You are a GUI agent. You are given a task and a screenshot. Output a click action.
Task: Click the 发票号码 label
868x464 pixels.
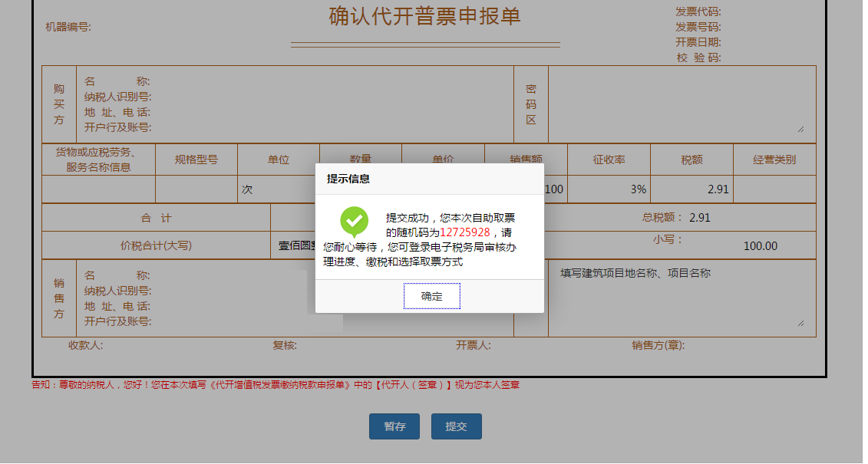click(698, 27)
